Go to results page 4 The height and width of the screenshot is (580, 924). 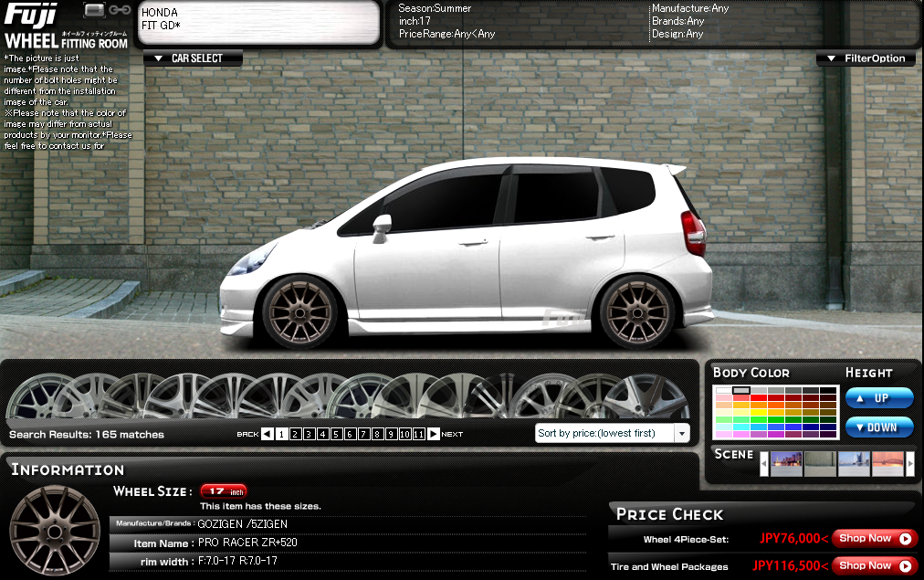323,435
